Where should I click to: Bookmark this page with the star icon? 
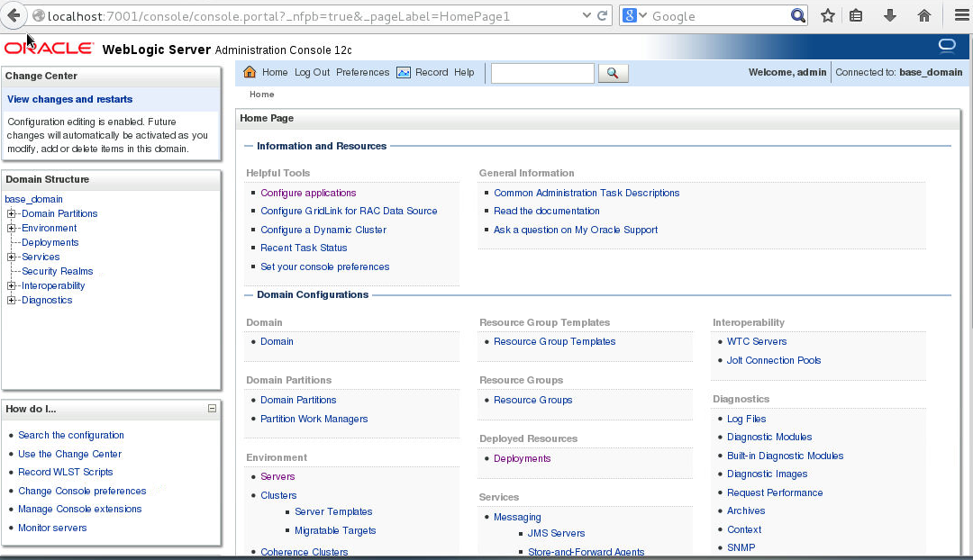click(828, 15)
